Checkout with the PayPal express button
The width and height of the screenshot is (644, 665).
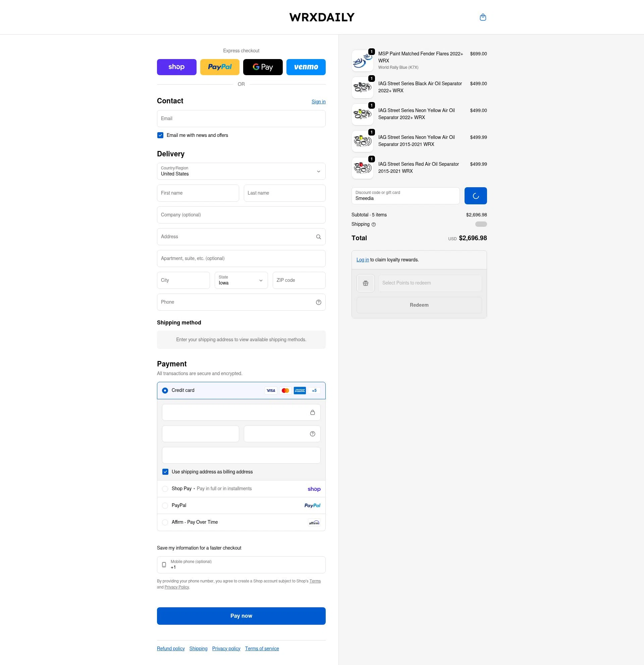(219, 67)
